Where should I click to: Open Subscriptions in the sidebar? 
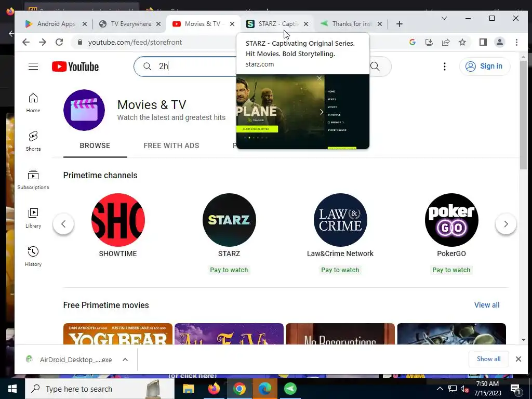pyautogui.click(x=33, y=180)
